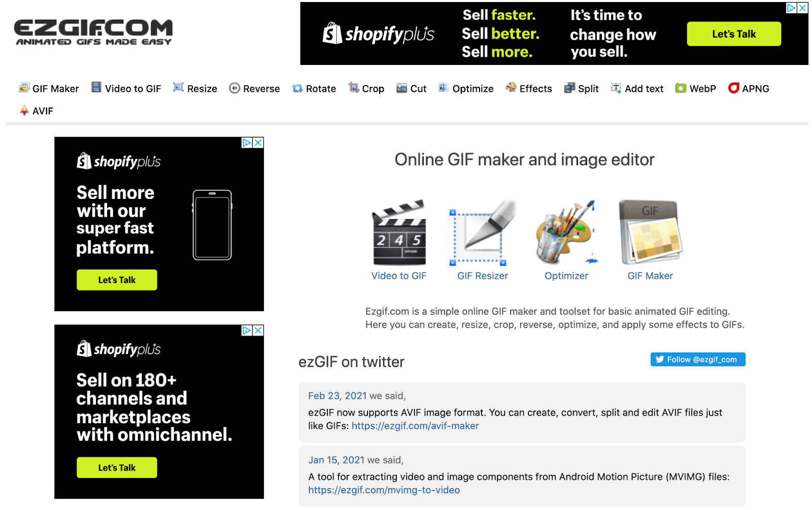Screen dimensions: 812x510
Task: Click the Cut menu icon
Action: click(401, 88)
